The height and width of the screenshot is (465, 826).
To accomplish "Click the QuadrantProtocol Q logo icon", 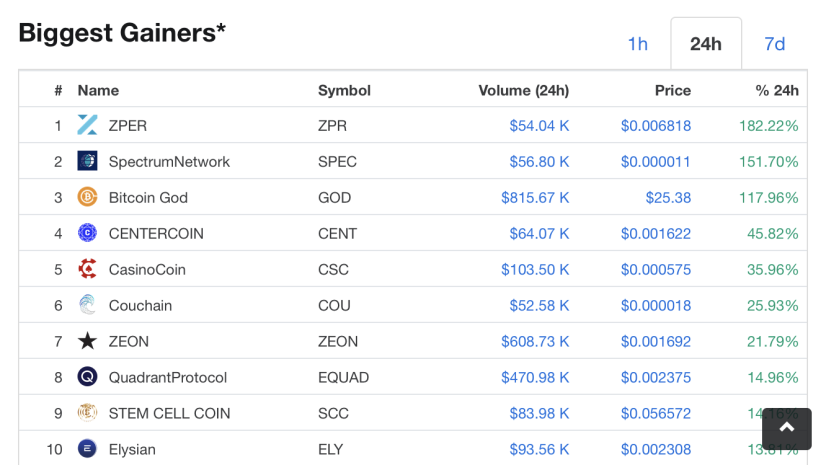I will point(87,377).
